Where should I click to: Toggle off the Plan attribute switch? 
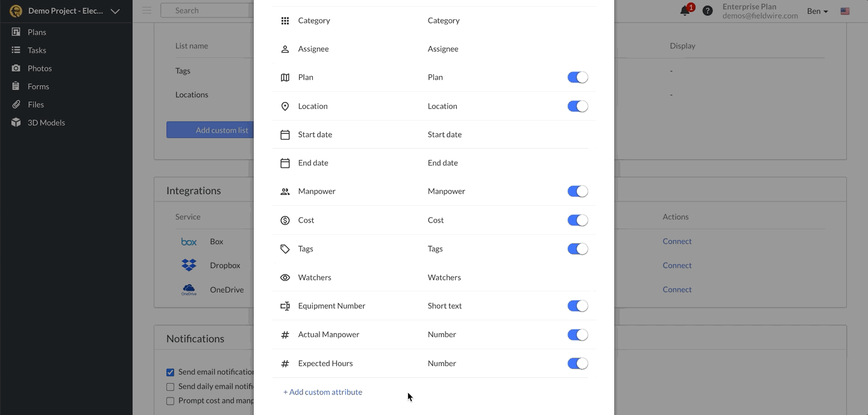[577, 77]
